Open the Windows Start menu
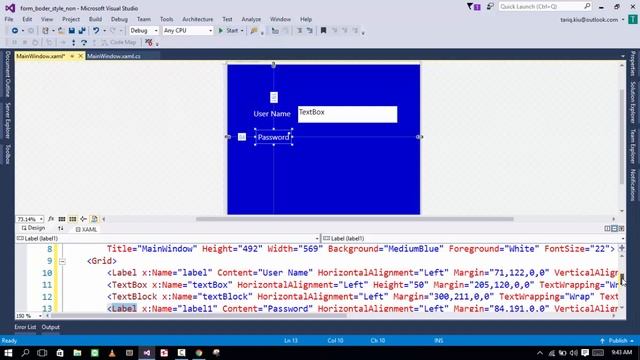Viewport: 640px width, 360px height. click(8, 353)
